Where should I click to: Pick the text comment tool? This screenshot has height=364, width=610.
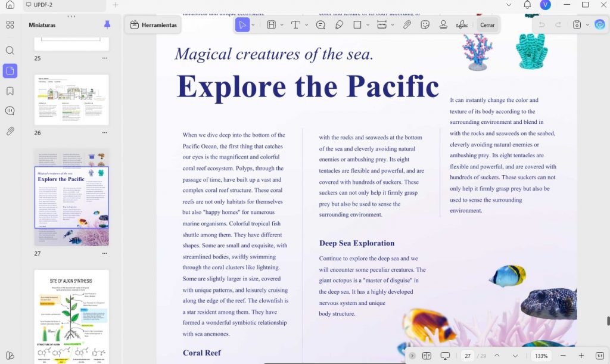click(295, 25)
